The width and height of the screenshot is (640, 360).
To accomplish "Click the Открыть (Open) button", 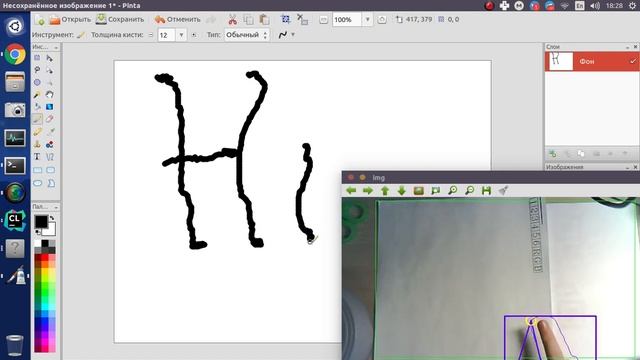I will (70, 19).
